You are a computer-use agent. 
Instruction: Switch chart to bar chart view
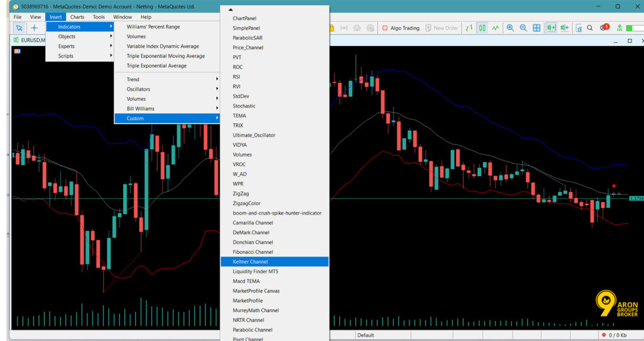(469, 28)
